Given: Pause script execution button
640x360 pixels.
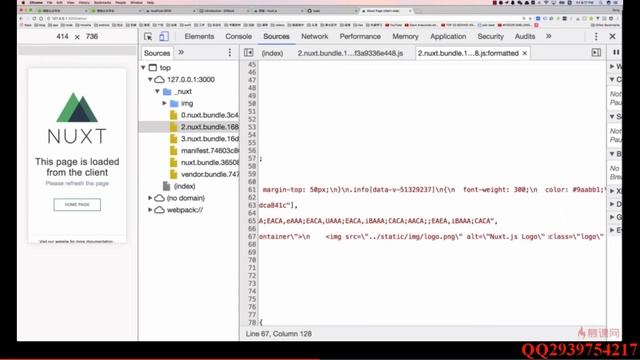Looking at the screenshot, I should (x=616, y=52).
